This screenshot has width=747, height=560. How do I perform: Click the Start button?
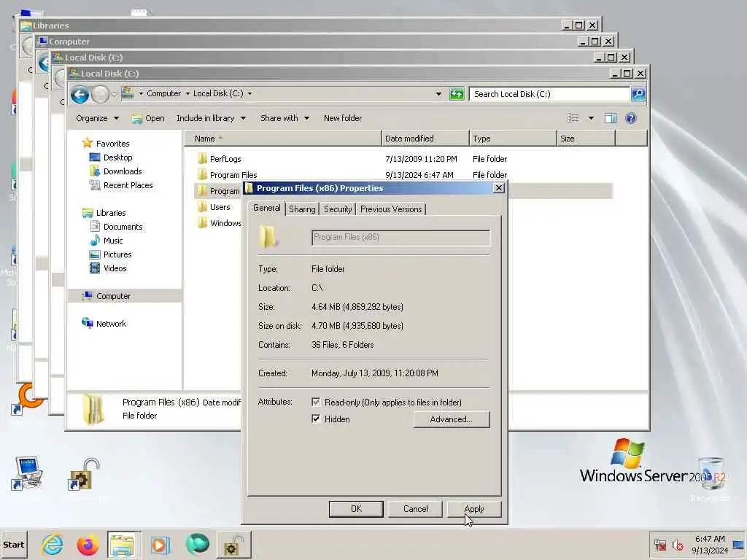pyautogui.click(x=14, y=545)
